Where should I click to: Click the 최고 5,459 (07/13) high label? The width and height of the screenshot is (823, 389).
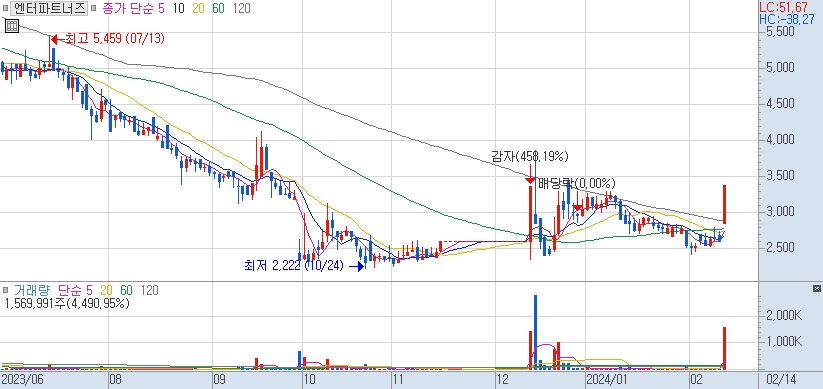pos(114,39)
